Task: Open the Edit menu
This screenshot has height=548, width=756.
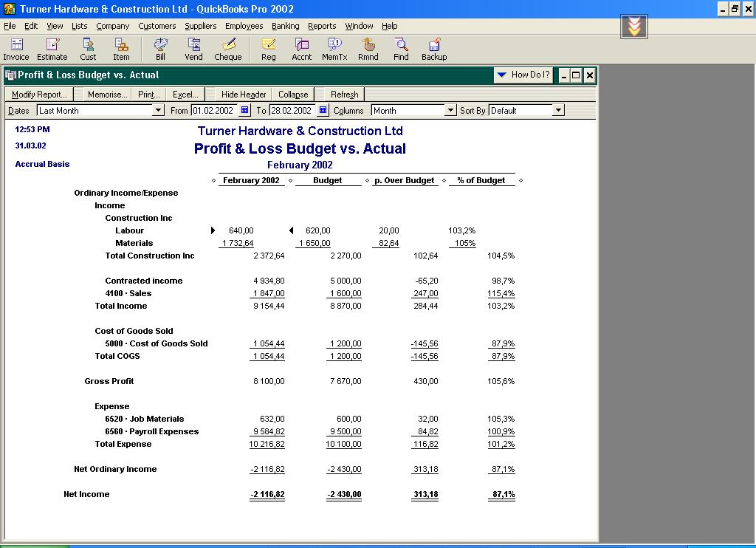Action: pyautogui.click(x=31, y=26)
